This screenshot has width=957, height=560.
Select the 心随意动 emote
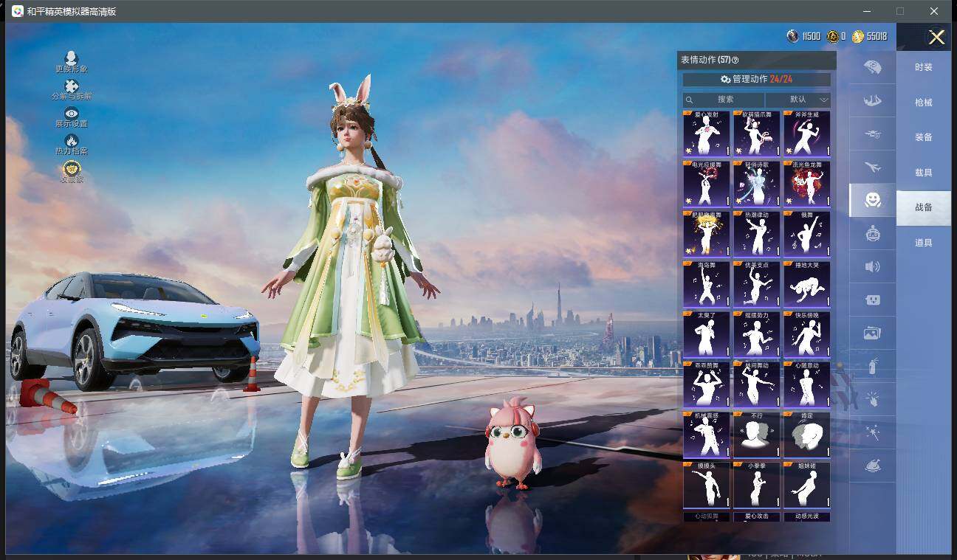click(x=807, y=384)
